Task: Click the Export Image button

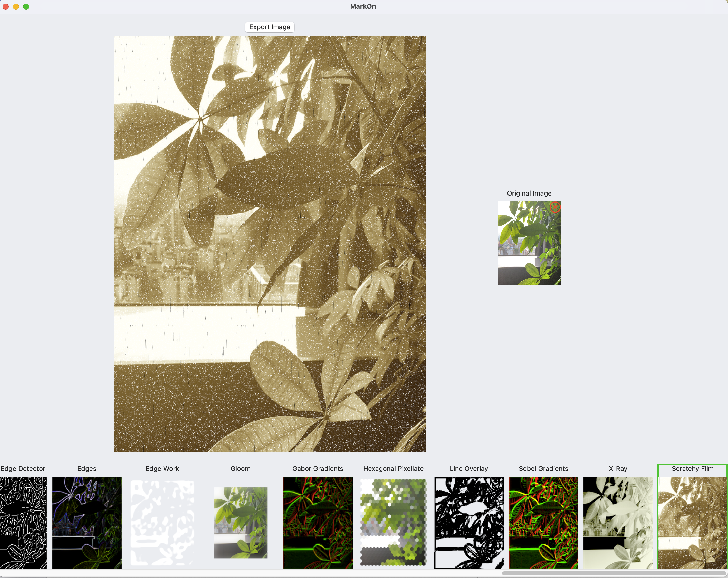Action: click(270, 27)
